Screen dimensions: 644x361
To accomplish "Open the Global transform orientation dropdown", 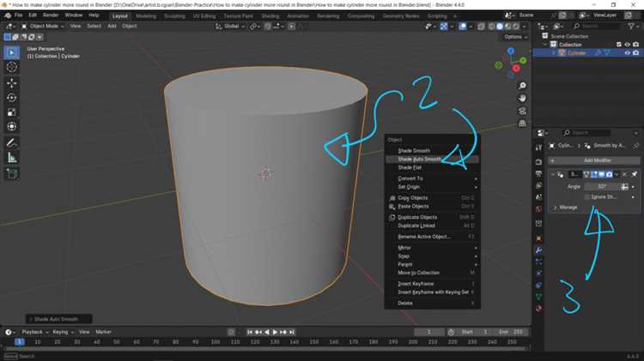I will (x=230, y=27).
